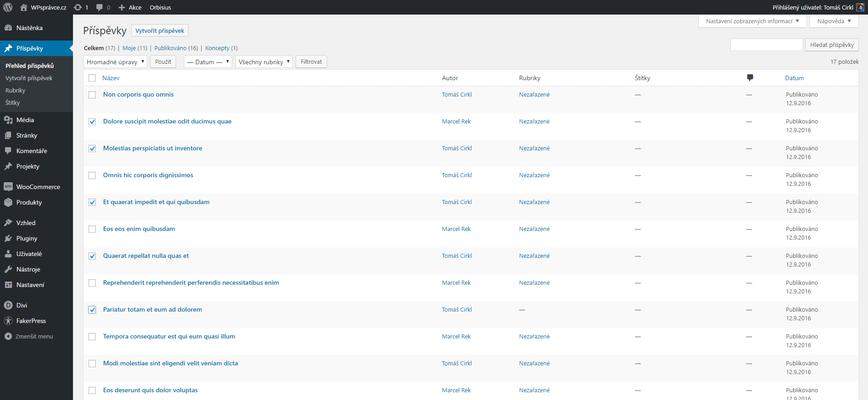Open the comments bubble icon in admin bar
The image size is (868, 400).
pyautogui.click(x=99, y=7)
